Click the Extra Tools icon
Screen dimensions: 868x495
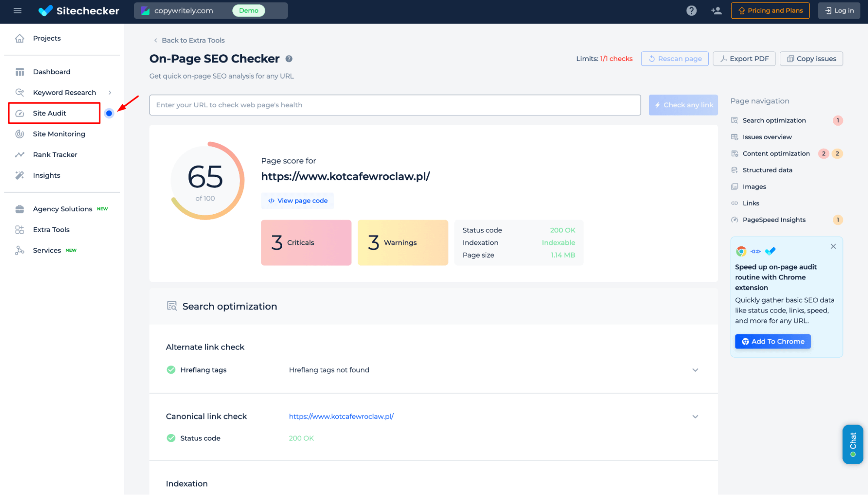point(19,229)
